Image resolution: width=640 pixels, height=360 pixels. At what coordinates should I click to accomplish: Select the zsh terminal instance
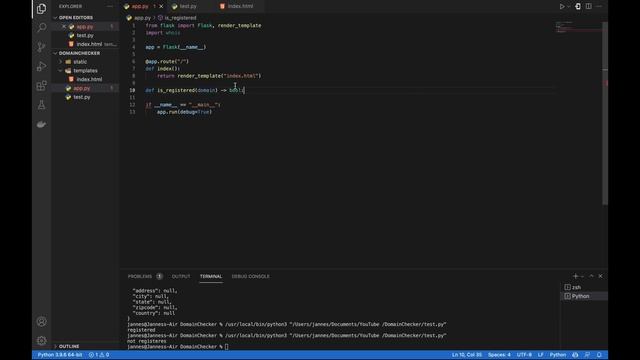[584, 287]
